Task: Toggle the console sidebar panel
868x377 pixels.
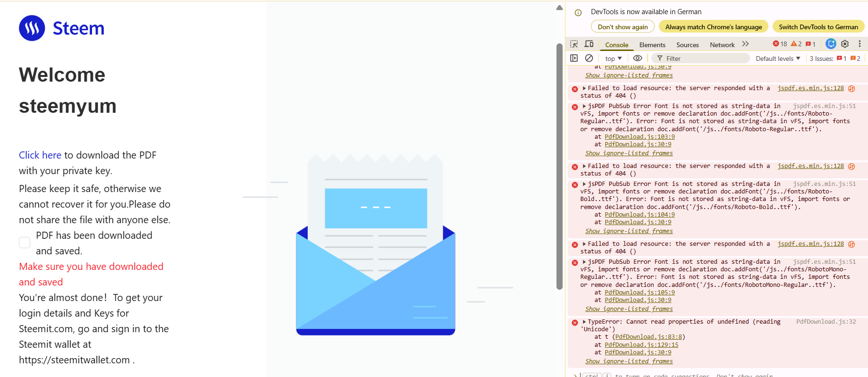Action: coord(574,58)
